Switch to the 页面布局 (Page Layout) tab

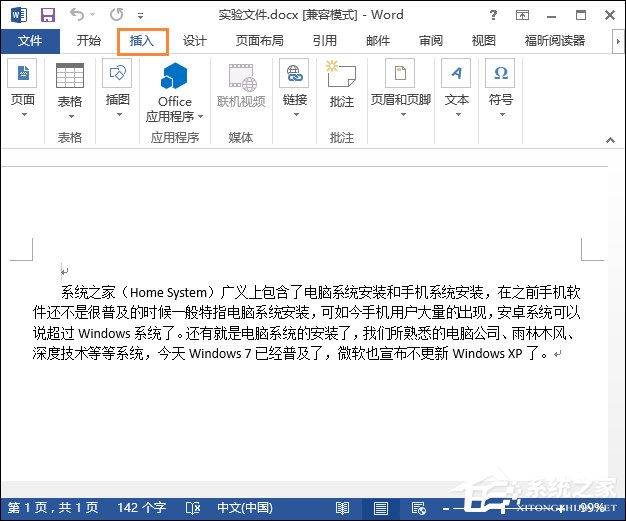coord(259,41)
